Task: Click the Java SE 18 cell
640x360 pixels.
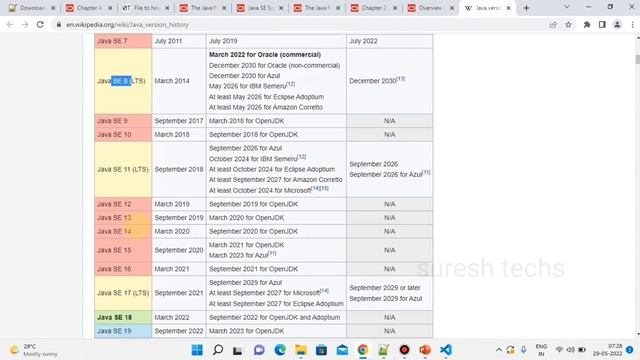Action: pyautogui.click(x=123, y=317)
